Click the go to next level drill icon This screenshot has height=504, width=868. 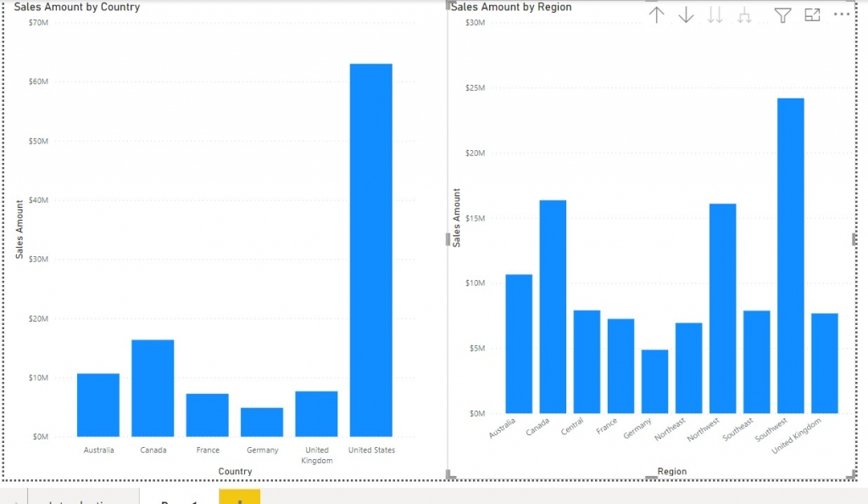(715, 14)
